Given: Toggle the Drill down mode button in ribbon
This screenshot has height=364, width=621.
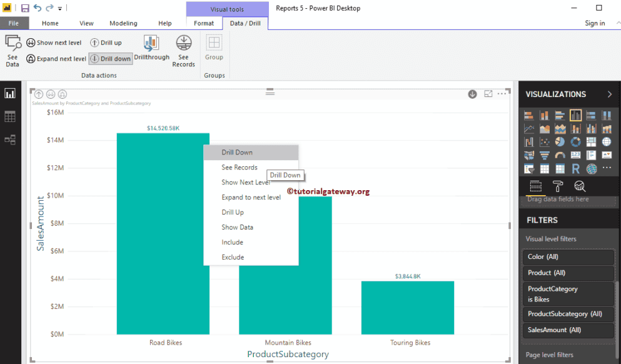Looking at the screenshot, I should click(111, 59).
